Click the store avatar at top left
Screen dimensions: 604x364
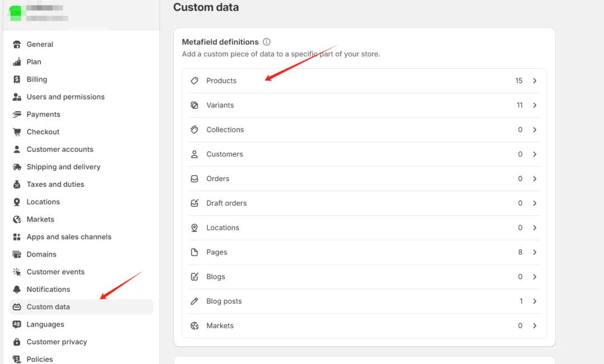15,12
